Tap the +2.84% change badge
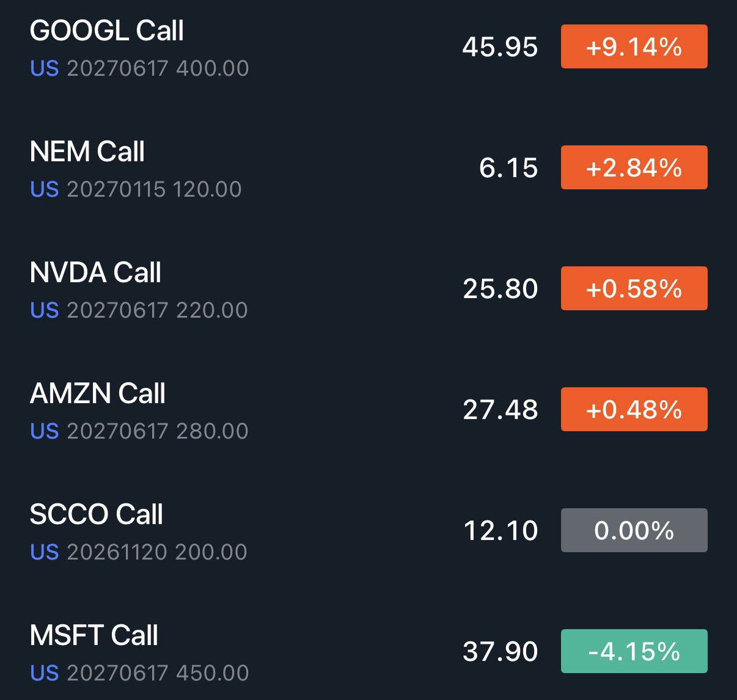 (634, 167)
